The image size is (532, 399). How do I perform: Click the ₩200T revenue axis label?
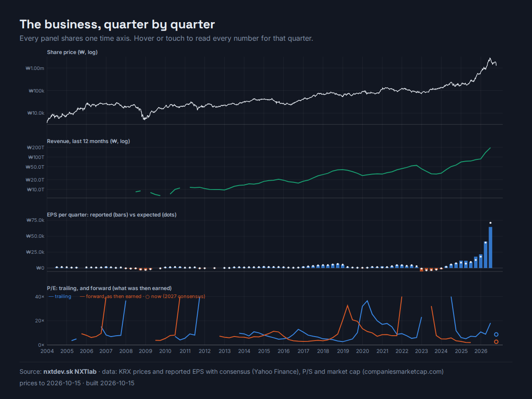[36, 147]
